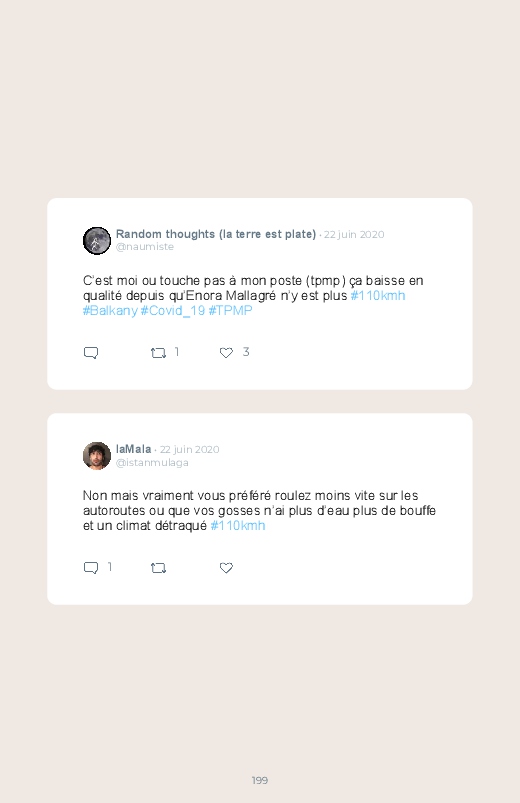Open the #TPMP hashtag

231,311
